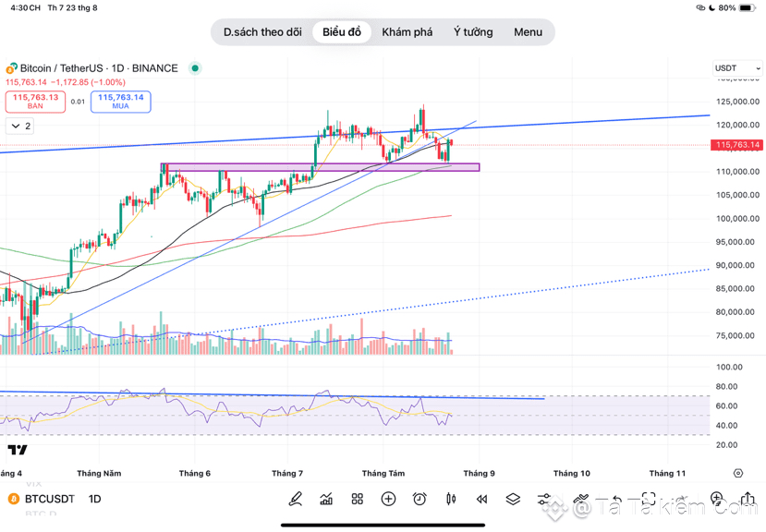Go to the Ý tưởng tab

[x=473, y=32]
